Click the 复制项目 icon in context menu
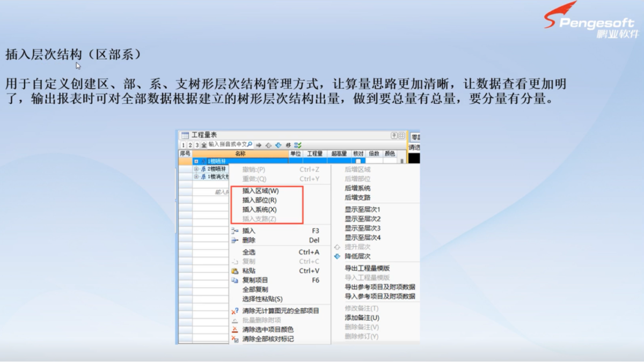The width and height of the screenshot is (644, 362). click(235, 280)
